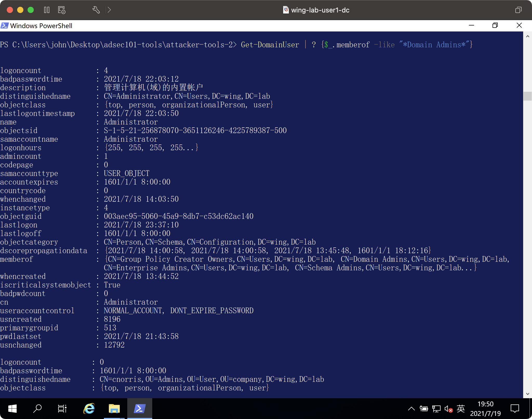Screen dimensions: 532x419
Task: Click the Get-DomainUser command text
Action: [270, 45]
